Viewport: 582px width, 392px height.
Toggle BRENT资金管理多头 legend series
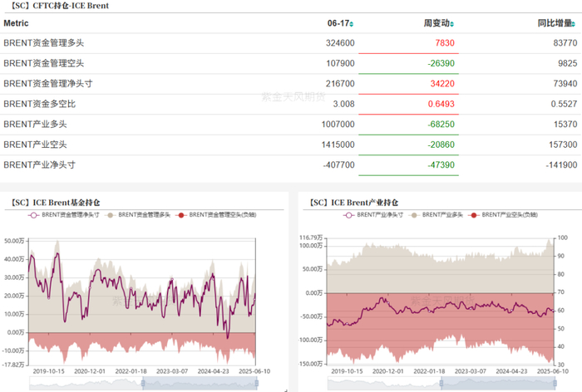point(138,215)
